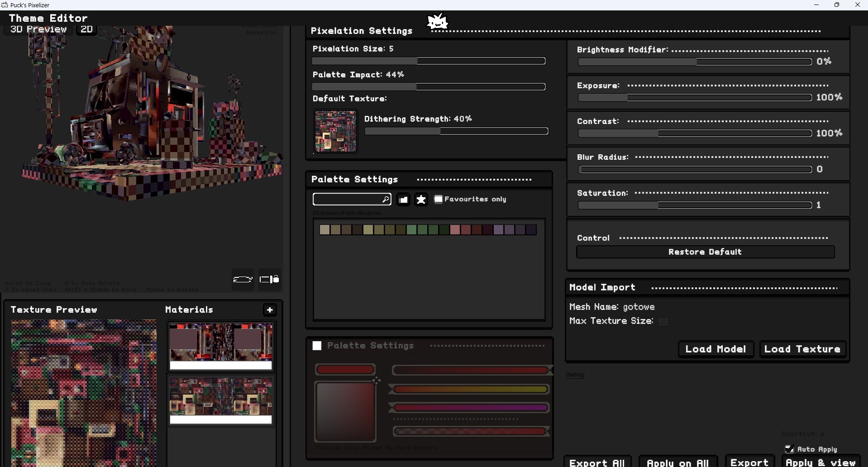Pick the lightest purple palette swatch

[498, 230]
